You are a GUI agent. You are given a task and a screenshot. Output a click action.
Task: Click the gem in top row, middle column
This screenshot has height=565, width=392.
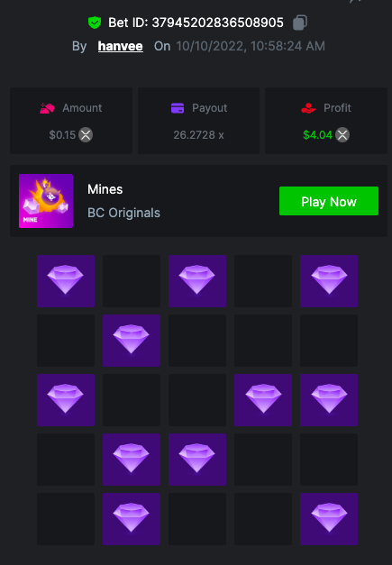(x=197, y=281)
